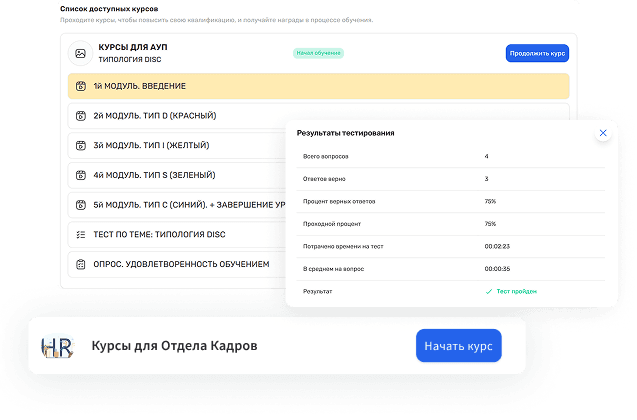Image resolution: width=637 pixels, height=420 pixels.
Task: Click the Проходной процент label
Action: (332, 224)
